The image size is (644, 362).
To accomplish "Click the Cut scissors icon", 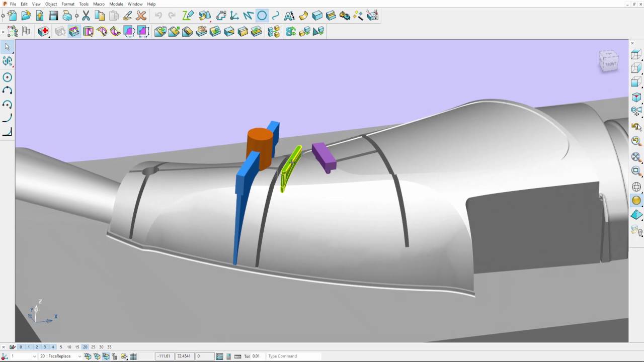I will (x=86, y=16).
